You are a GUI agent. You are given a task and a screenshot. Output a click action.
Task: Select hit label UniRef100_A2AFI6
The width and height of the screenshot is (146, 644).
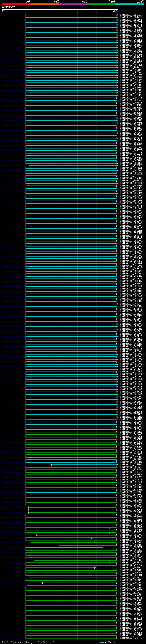tap(131, 638)
